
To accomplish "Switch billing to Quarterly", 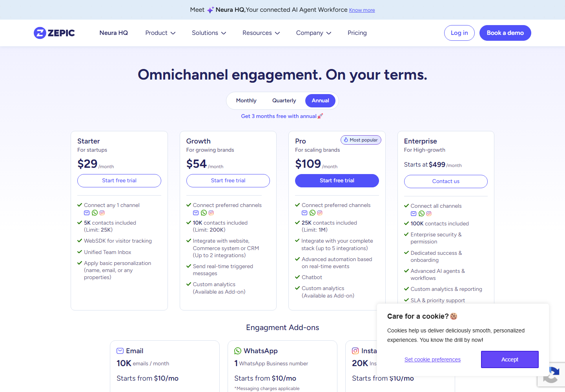I will click(284, 101).
